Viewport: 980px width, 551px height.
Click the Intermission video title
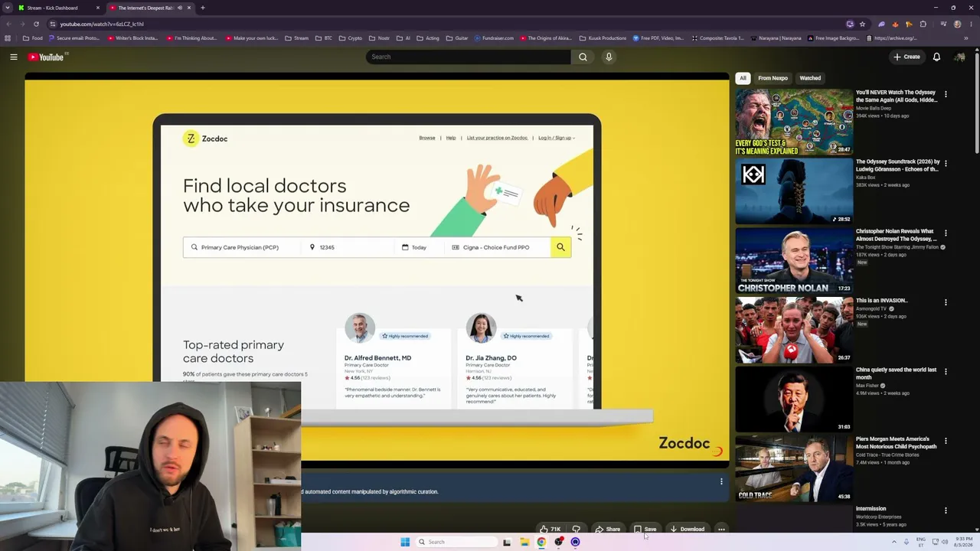[871, 509]
